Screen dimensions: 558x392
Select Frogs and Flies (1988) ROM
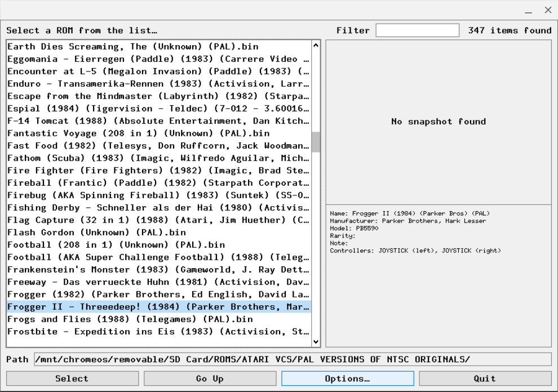tap(159, 319)
